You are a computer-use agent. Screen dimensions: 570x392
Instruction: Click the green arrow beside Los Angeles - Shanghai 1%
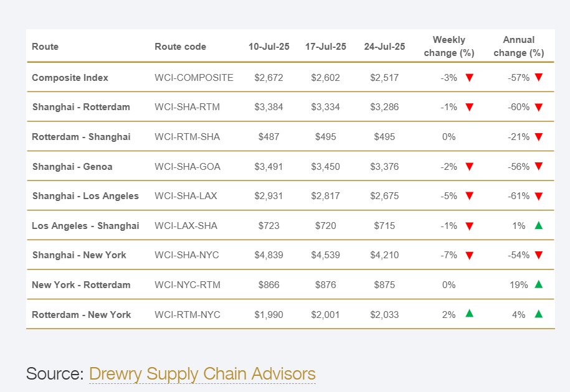point(539,225)
